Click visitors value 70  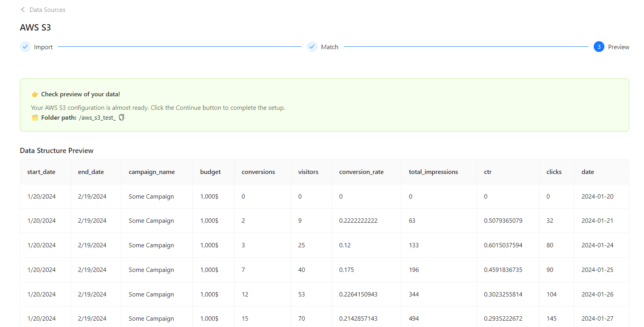[x=301, y=319]
